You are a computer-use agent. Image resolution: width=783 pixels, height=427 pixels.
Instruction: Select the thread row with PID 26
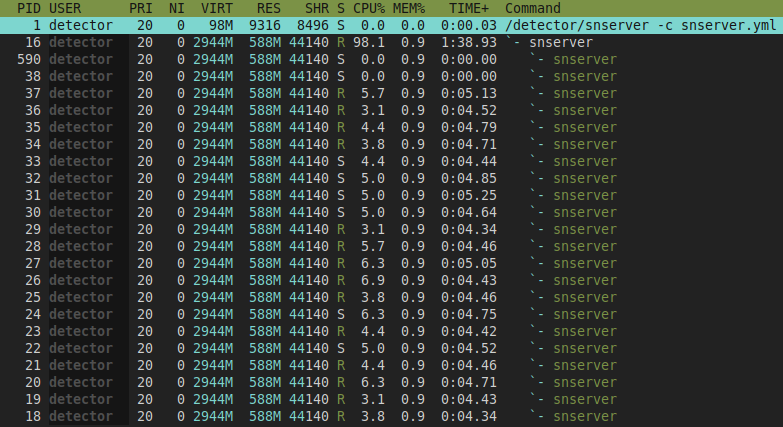point(392,280)
